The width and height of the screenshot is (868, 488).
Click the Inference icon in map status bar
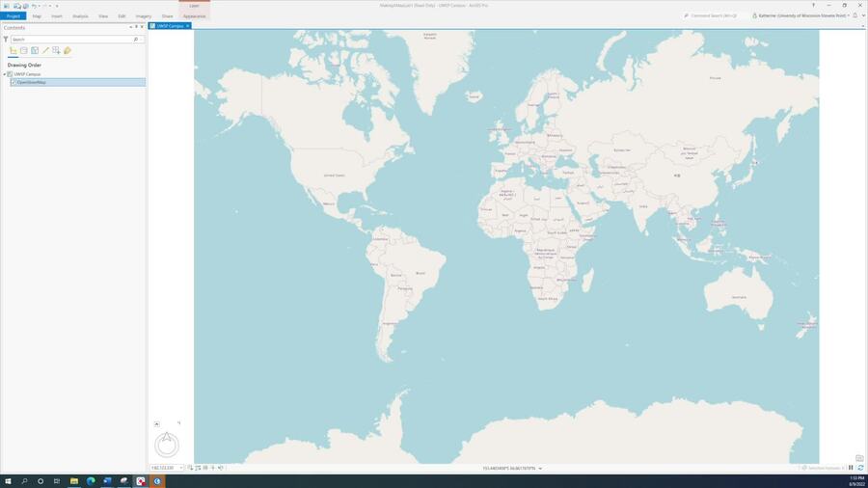point(213,468)
